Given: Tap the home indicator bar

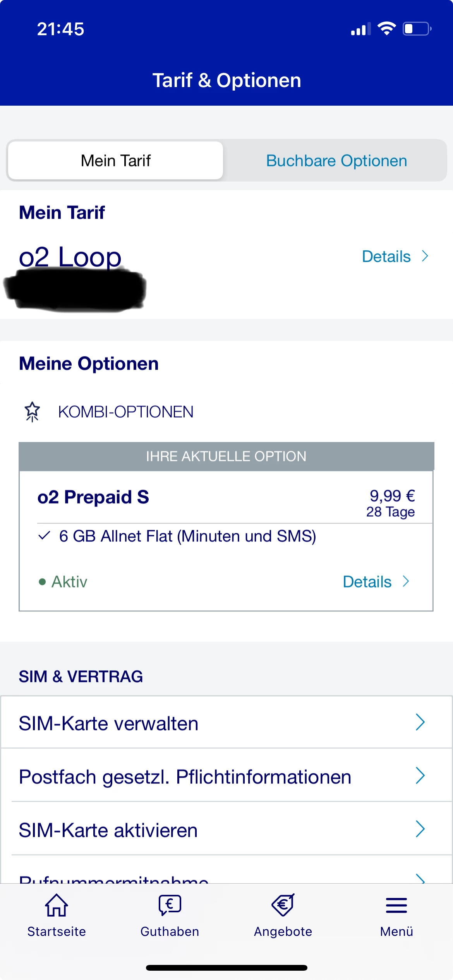Looking at the screenshot, I should (x=226, y=968).
